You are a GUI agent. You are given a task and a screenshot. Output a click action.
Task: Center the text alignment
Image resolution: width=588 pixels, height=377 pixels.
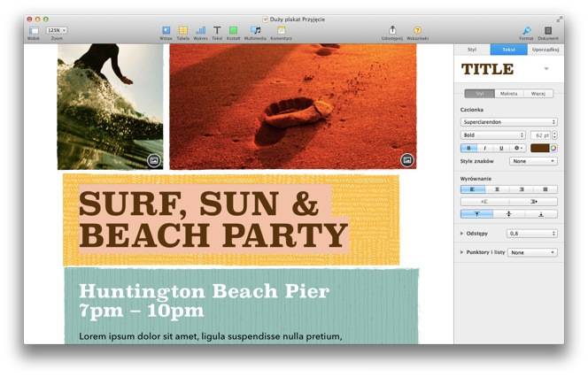pos(498,189)
